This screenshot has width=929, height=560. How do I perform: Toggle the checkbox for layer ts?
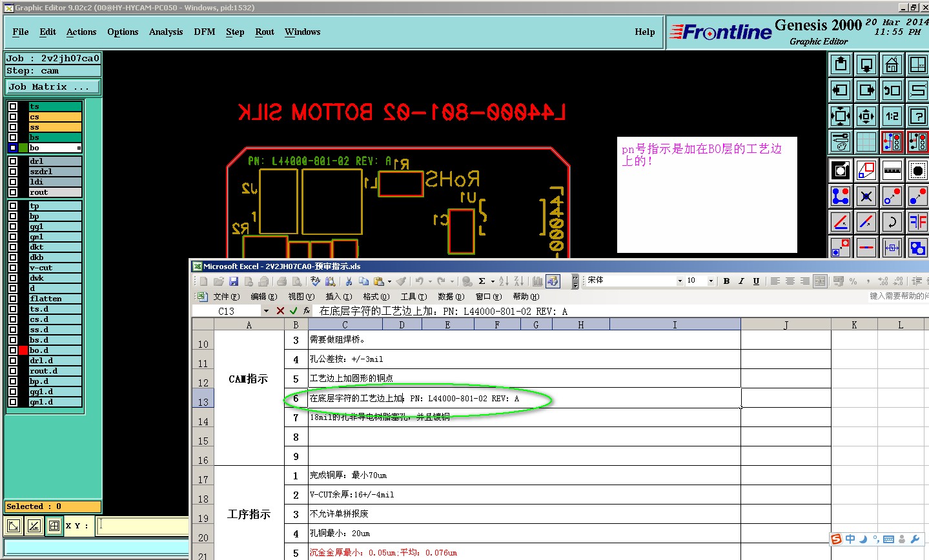(13, 106)
